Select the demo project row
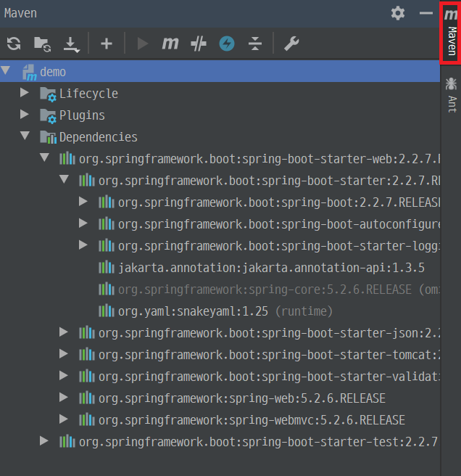The height and width of the screenshot is (476, 461). pyautogui.click(x=220, y=71)
